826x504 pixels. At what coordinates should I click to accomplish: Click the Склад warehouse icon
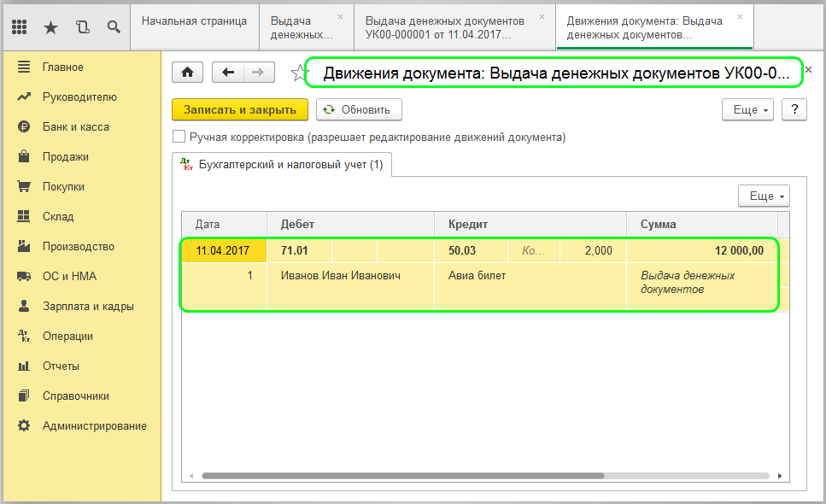click(24, 216)
